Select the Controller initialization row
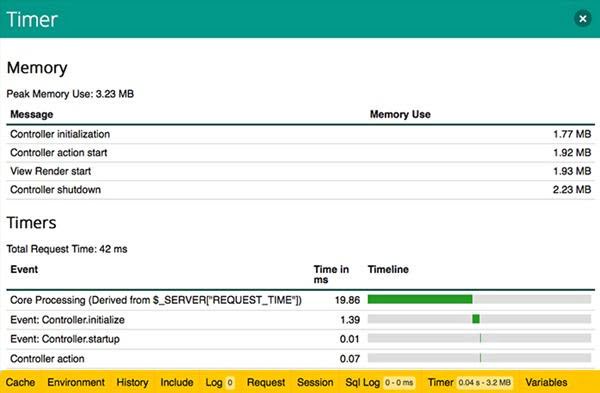The image size is (600, 393). coord(300,134)
